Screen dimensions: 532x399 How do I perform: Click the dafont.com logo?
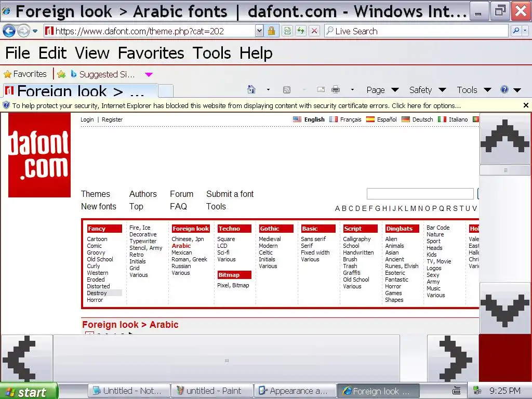click(x=39, y=155)
